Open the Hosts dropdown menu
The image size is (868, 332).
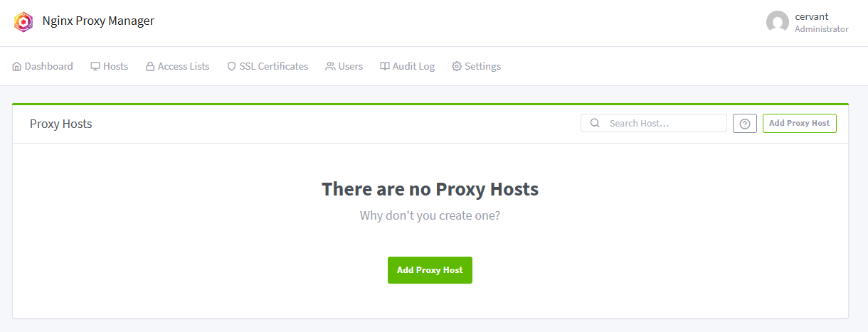[x=109, y=66]
